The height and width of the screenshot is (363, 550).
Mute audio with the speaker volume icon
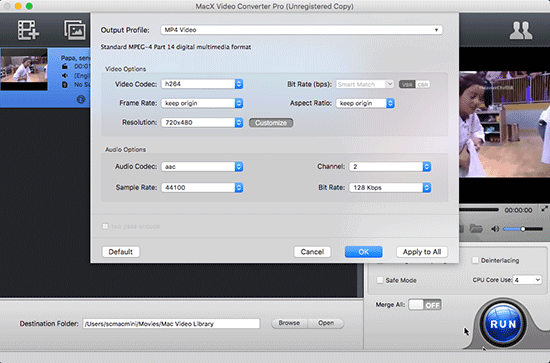[x=495, y=229]
